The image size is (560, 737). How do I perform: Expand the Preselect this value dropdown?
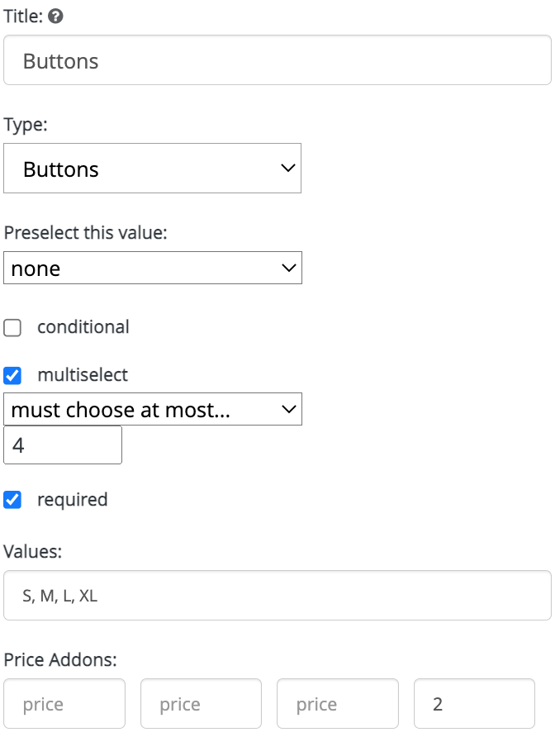(153, 268)
